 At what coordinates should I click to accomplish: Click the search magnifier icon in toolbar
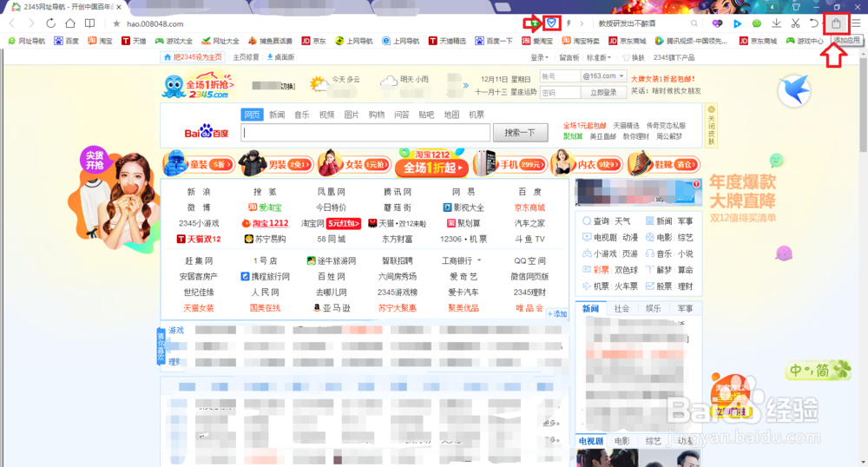[694, 23]
